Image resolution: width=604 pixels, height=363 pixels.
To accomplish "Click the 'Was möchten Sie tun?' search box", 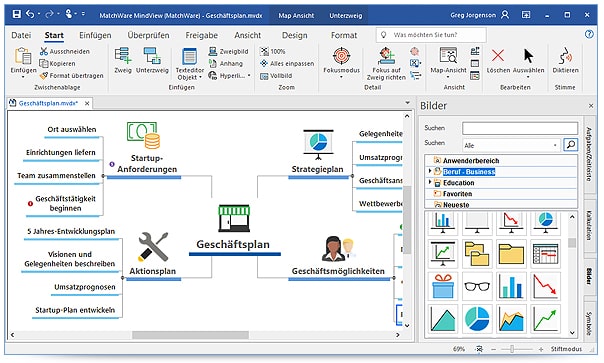I will click(x=431, y=35).
